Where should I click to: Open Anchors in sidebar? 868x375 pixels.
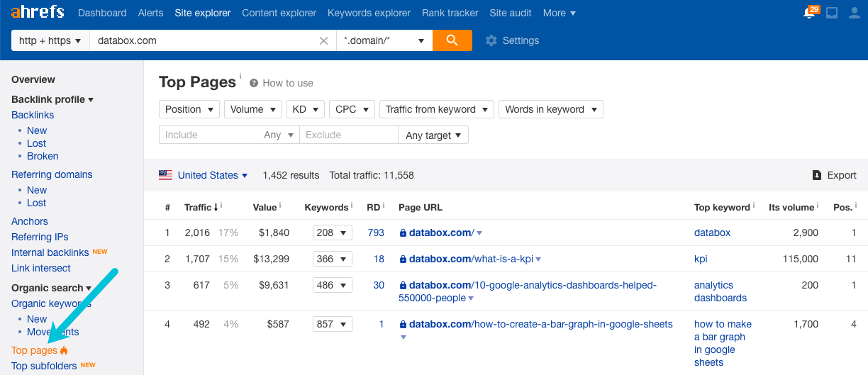(x=30, y=221)
